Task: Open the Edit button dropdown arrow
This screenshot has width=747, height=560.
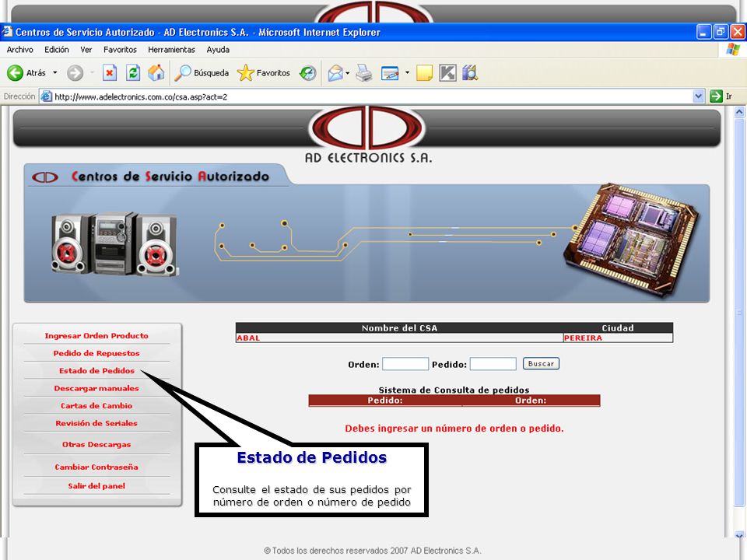Action: (407, 73)
